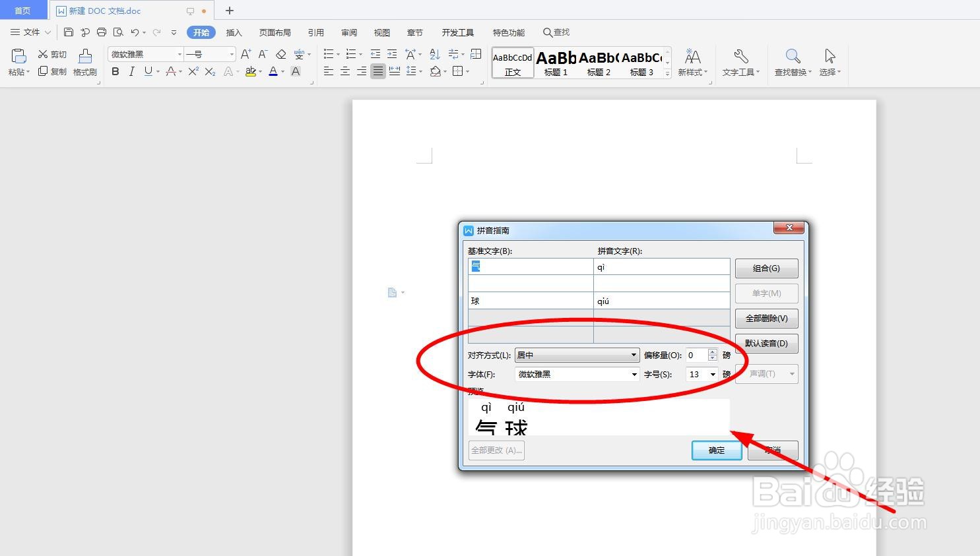The width and height of the screenshot is (980, 556).
Task: Switch to Insert (插入) tab
Action: click(x=234, y=32)
